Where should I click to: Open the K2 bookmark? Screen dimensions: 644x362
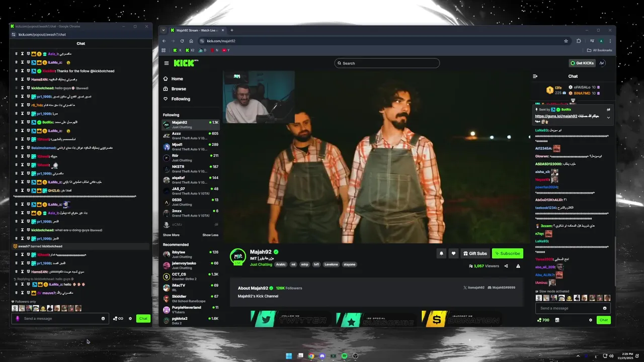click(x=190, y=50)
